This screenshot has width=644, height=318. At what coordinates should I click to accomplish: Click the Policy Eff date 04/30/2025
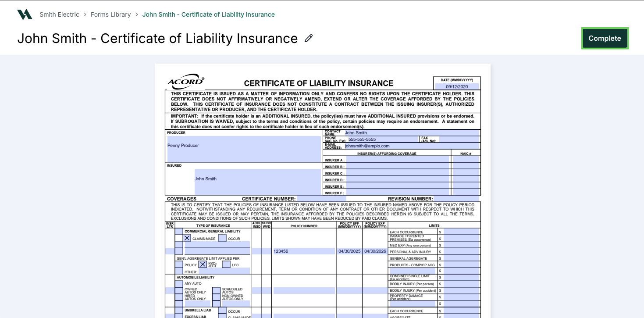point(349,251)
